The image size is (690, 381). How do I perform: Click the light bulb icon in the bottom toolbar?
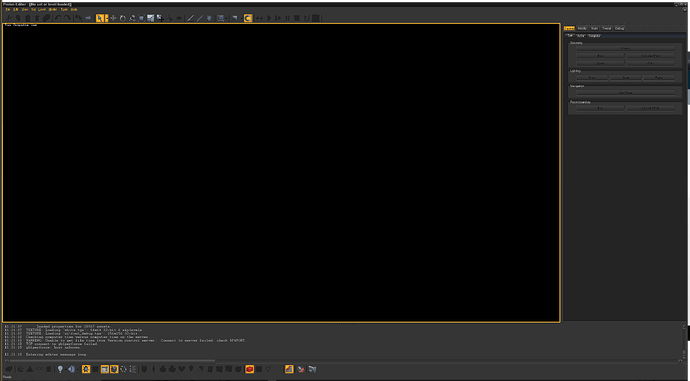[x=60, y=369]
